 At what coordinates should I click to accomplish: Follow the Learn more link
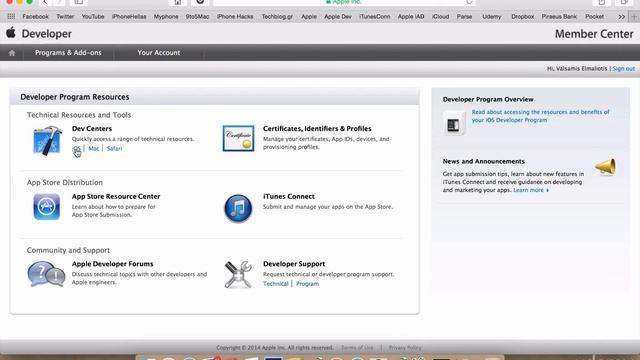(531, 190)
